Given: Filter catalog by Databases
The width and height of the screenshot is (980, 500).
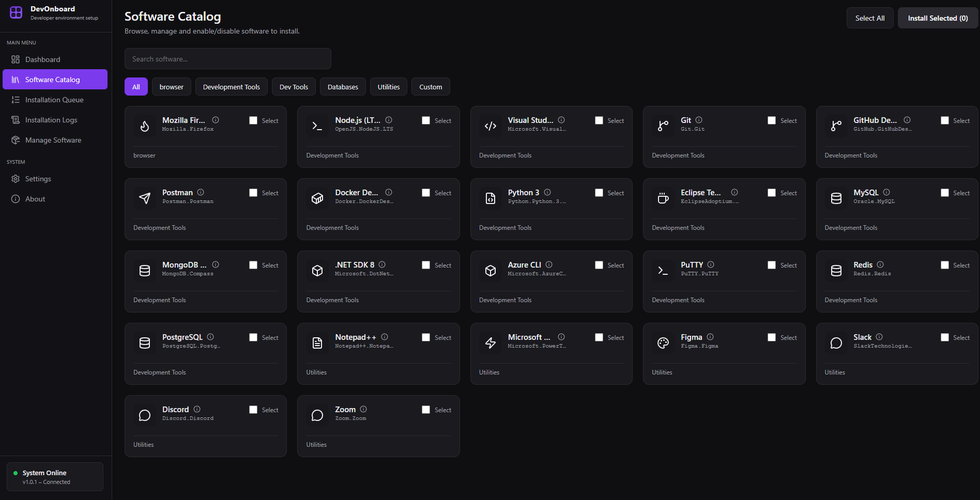Looking at the screenshot, I should (x=343, y=87).
